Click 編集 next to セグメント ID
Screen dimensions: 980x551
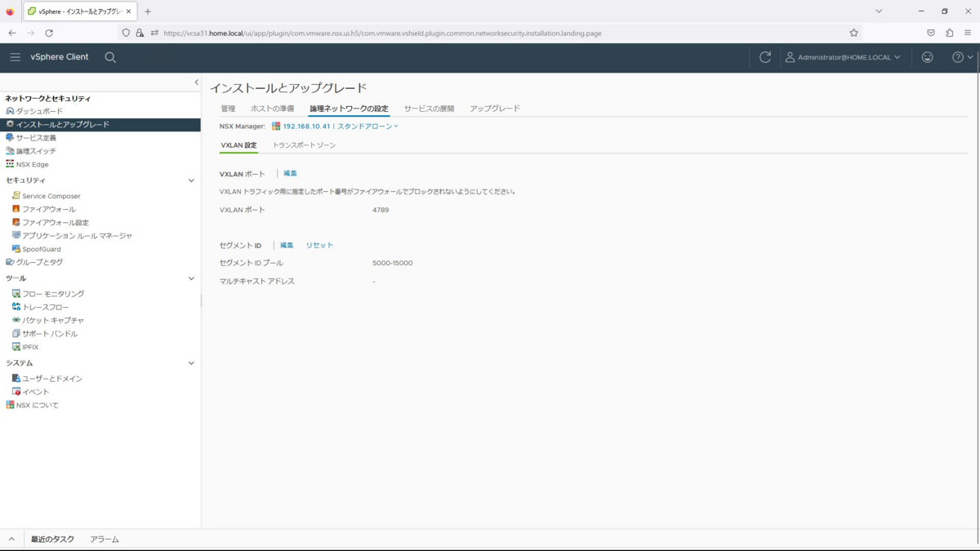pos(287,245)
